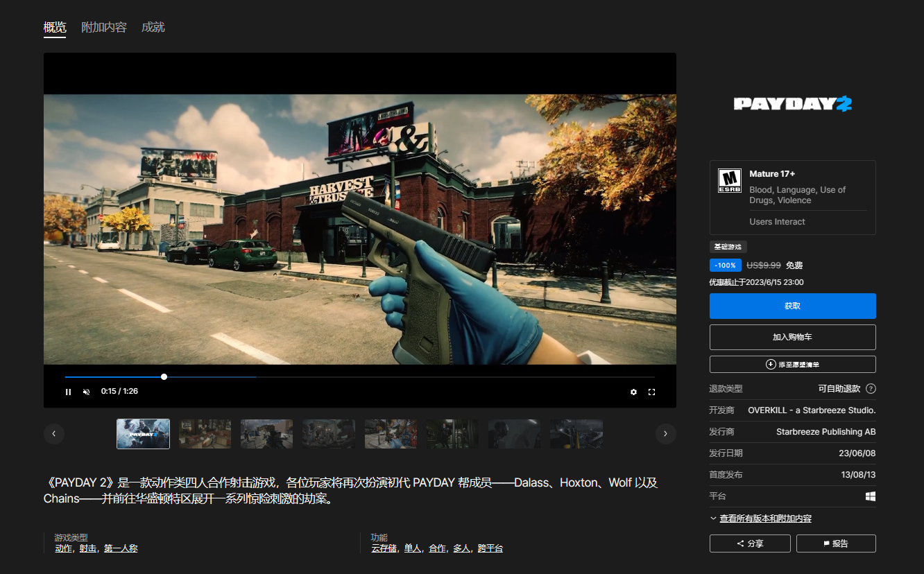This screenshot has height=574, width=924.
Task: Add game via 添至愿望清单 button
Action: 792,364
